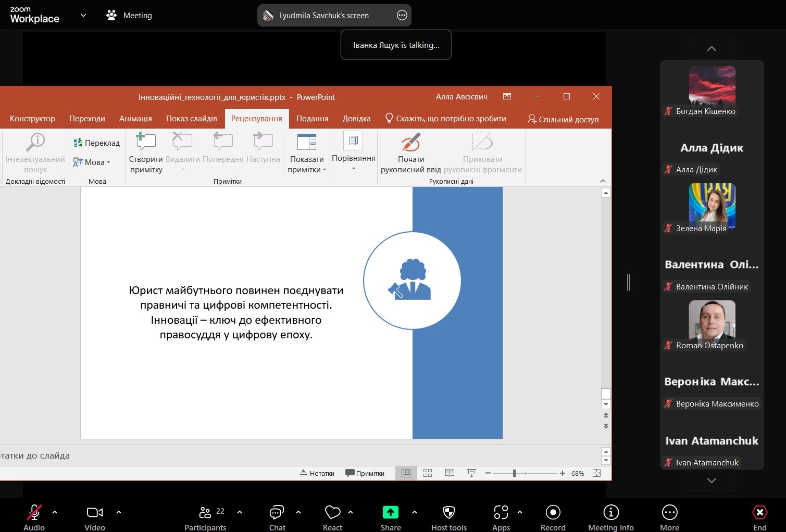Expand audio options arrow next to Audio
The height and width of the screenshot is (532, 786).
pos(55,512)
